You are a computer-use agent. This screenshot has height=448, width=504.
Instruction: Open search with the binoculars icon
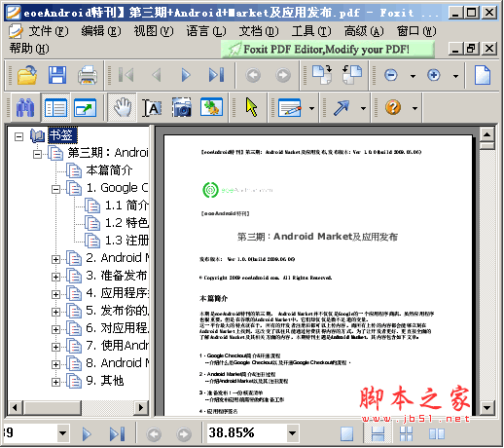coord(25,107)
